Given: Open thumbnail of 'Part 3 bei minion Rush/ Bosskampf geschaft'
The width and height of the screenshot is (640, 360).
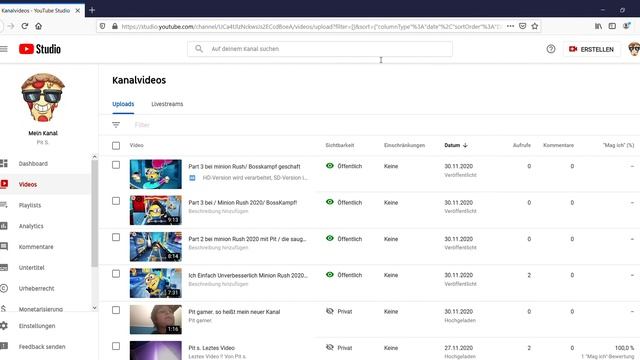Looking at the screenshot, I should [156, 174].
